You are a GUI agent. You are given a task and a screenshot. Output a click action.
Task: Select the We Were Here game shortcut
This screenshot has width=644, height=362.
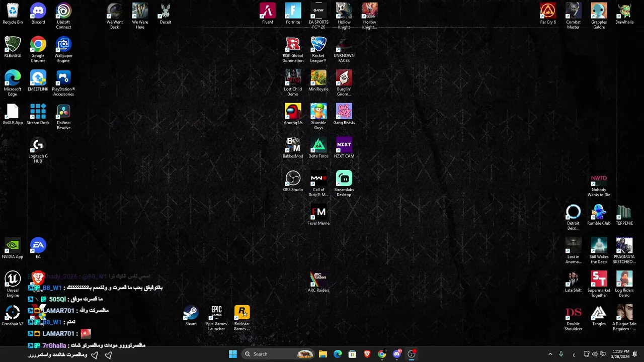(x=140, y=16)
